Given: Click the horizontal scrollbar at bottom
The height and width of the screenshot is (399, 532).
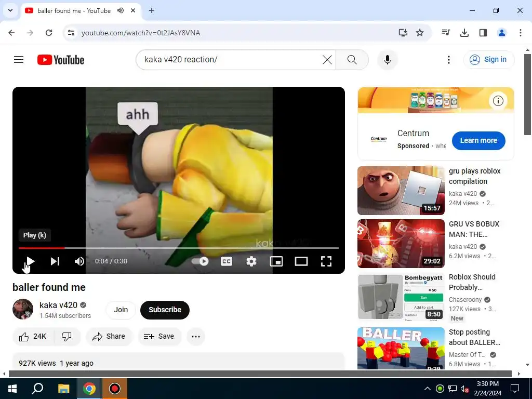Looking at the screenshot, I should coord(260,374).
